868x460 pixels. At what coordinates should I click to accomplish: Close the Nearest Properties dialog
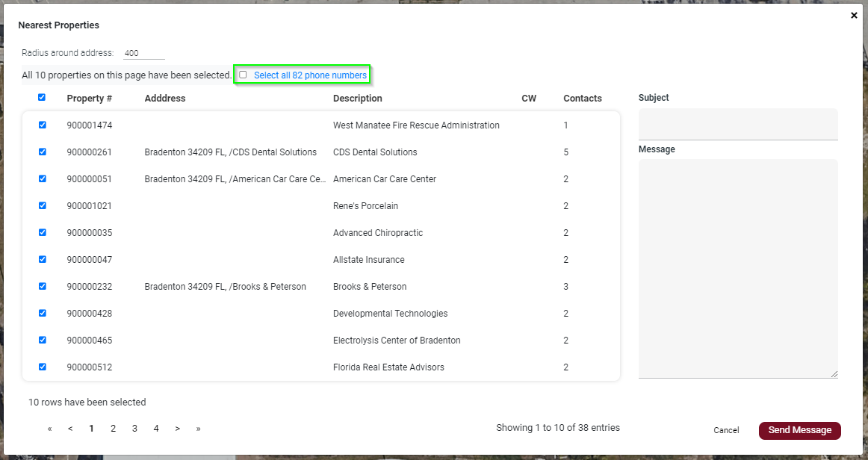(x=854, y=15)
